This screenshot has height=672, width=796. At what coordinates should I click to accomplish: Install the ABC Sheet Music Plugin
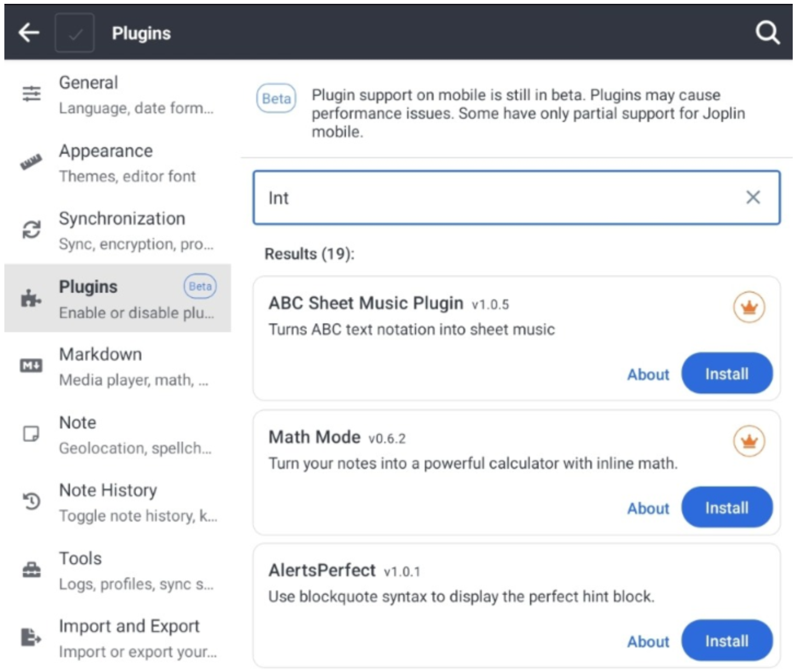[726, 374]
